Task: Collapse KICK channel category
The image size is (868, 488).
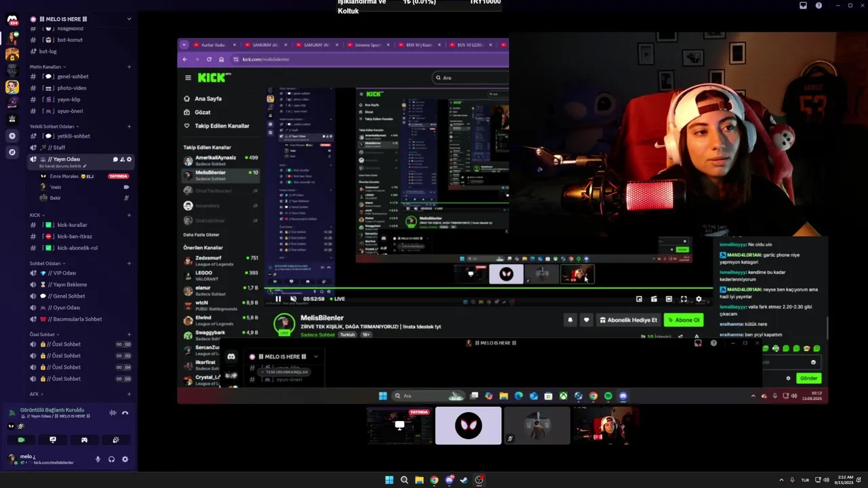Action: 36,216
